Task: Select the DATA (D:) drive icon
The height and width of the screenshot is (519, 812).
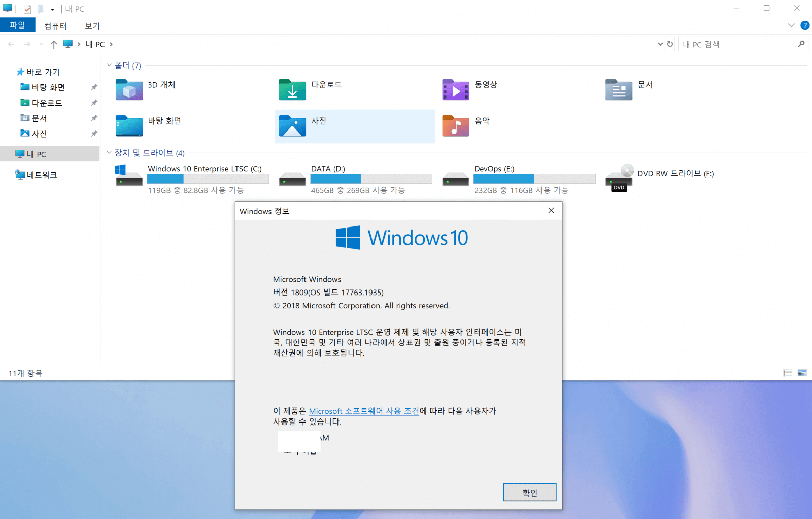Action: click(292, 179)
